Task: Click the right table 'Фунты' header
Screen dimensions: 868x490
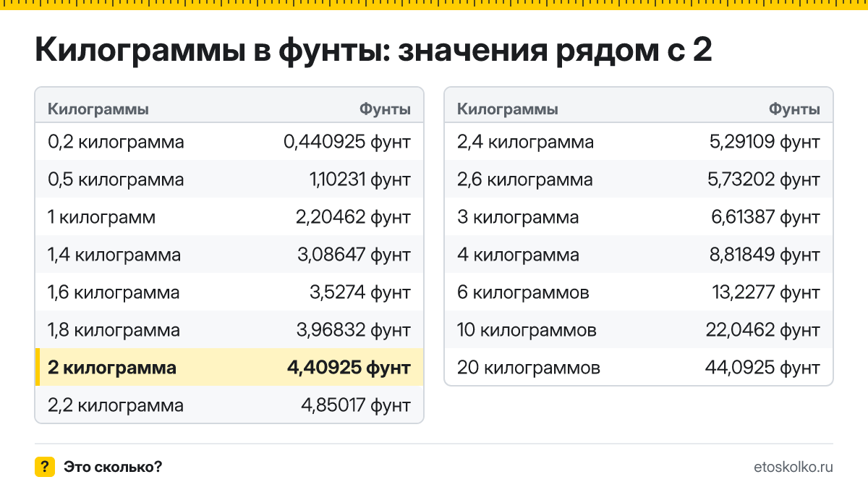Action: [795, 109]
